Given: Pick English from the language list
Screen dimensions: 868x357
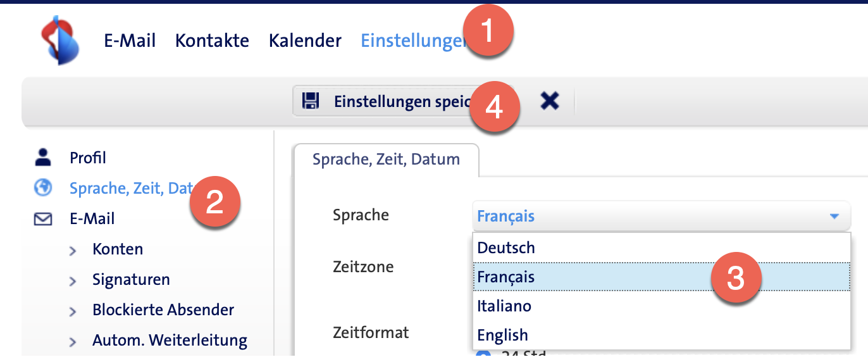Looking at the screenshot, I should 502,335.
